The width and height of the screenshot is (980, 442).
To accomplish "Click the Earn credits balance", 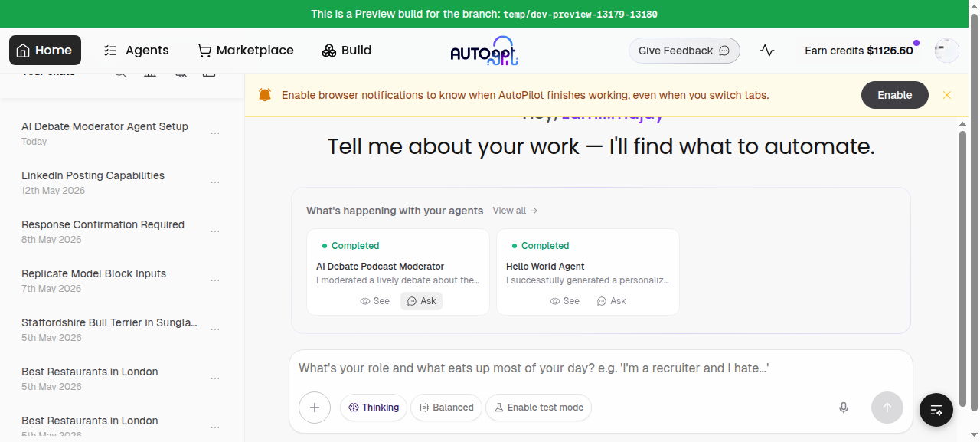I will 859,51.
